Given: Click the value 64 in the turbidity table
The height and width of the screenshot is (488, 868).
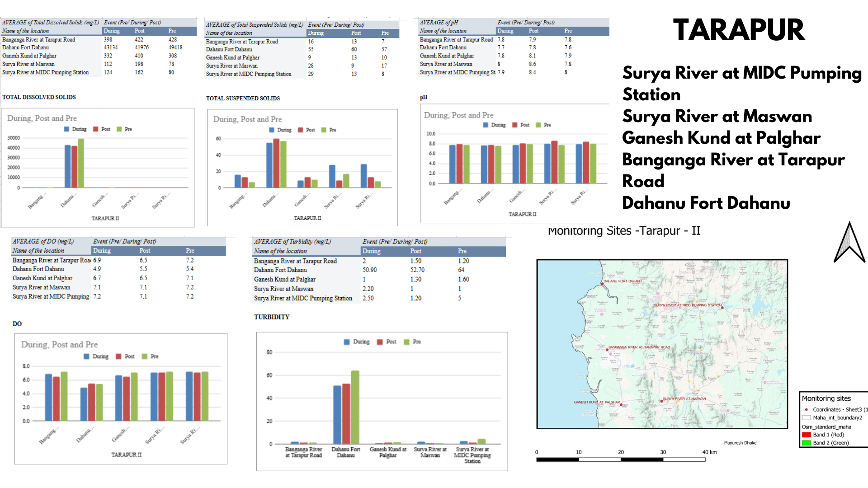Looking at the screenshot, I should (461, 270).
